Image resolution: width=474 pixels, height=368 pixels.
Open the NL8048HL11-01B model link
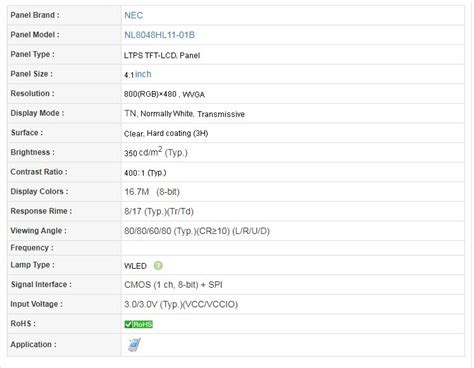click(159, 35)
